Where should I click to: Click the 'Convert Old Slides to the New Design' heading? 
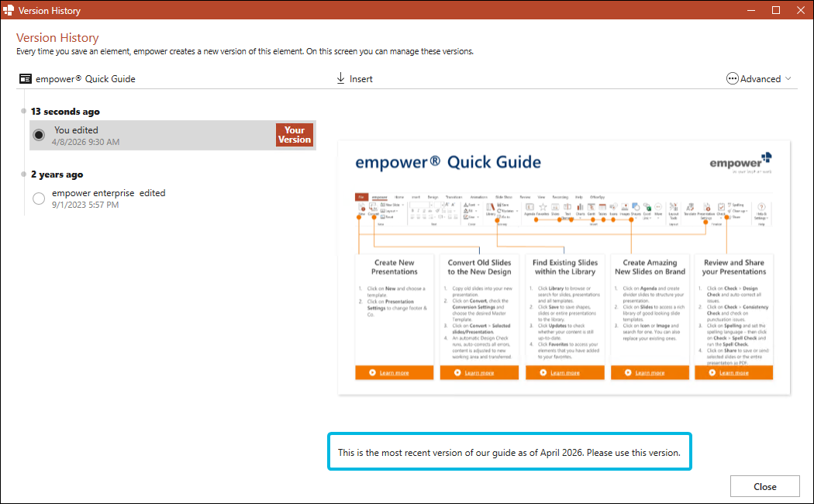pyautogui.click(x=479, y=267)
